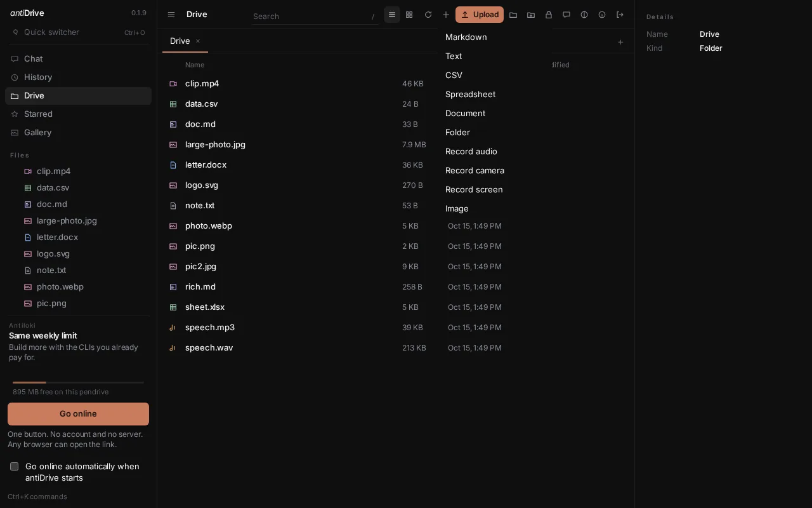Open the Chat section in the sidebar
This screenshot has height=508, width=812.
point(78,58)
